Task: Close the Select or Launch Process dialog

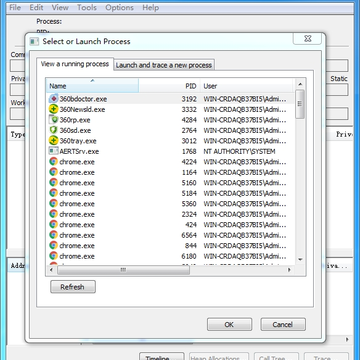Action: 307,39
